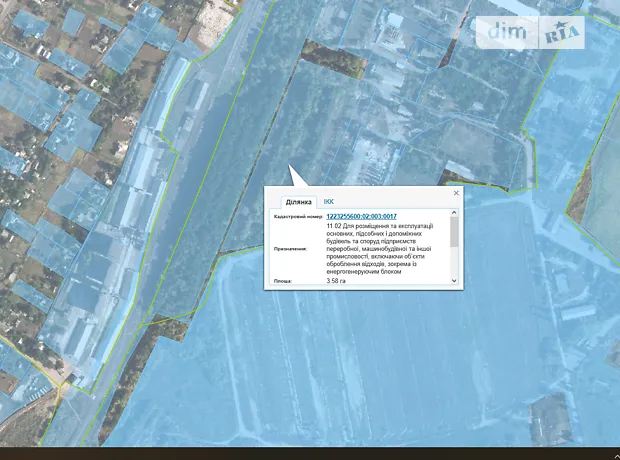Image resolution: width=620 pixels, height=460 pixels.
Task: Close the parcel info popup
Action: click(456, 193)
